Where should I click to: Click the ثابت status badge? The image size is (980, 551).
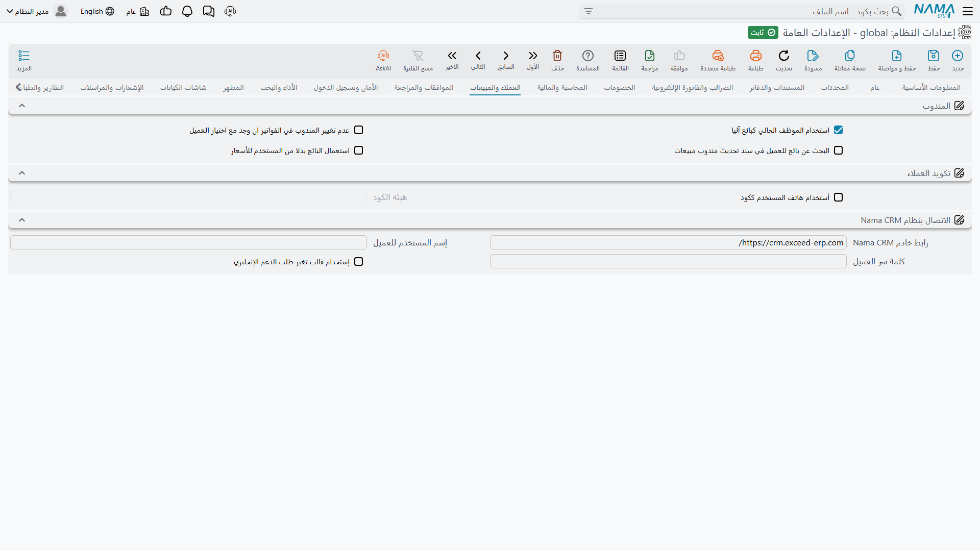[x=763, y=33]
